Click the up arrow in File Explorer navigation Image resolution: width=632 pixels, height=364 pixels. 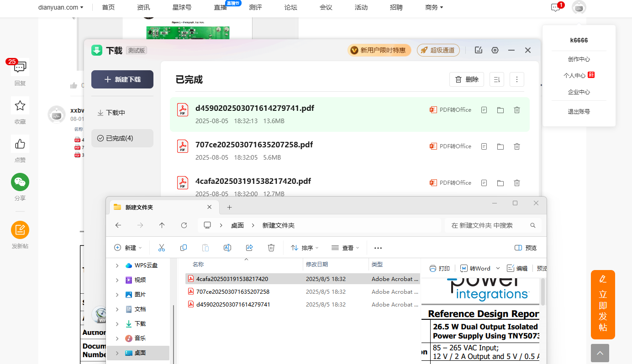click(162, 225)
